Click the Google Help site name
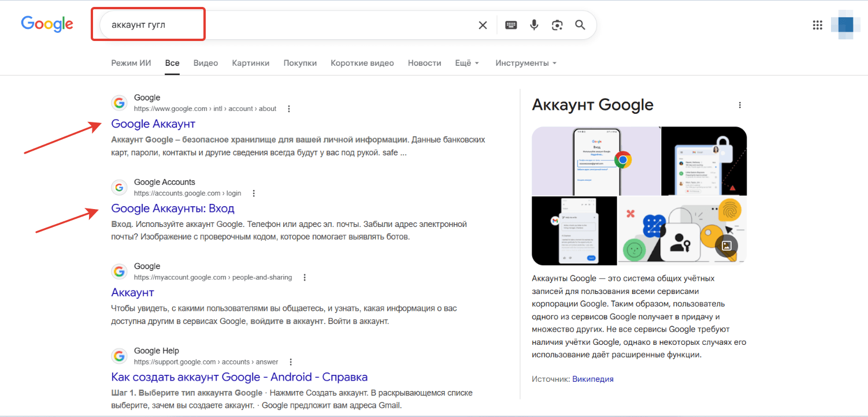The image size is (868, 417). click(x=157, y=351)
